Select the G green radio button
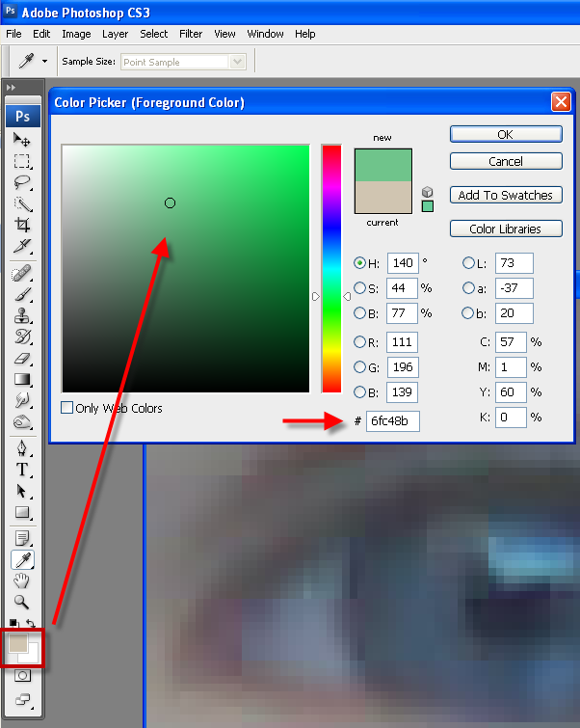 pos(359,367)
